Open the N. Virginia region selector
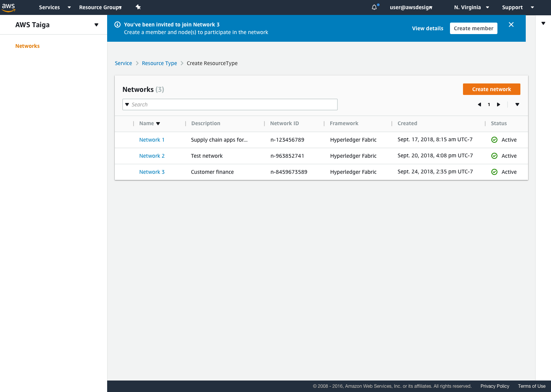 [471, 7]
